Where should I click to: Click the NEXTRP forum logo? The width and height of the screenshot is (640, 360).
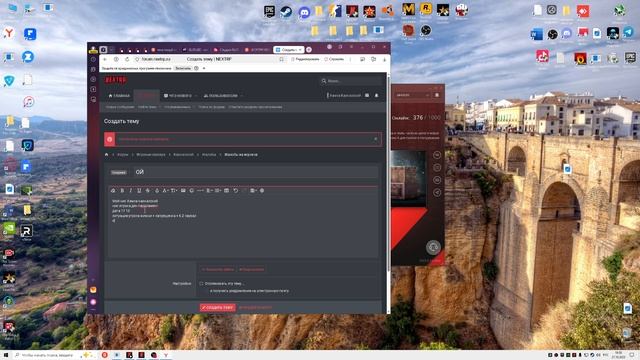pos(116,80)
